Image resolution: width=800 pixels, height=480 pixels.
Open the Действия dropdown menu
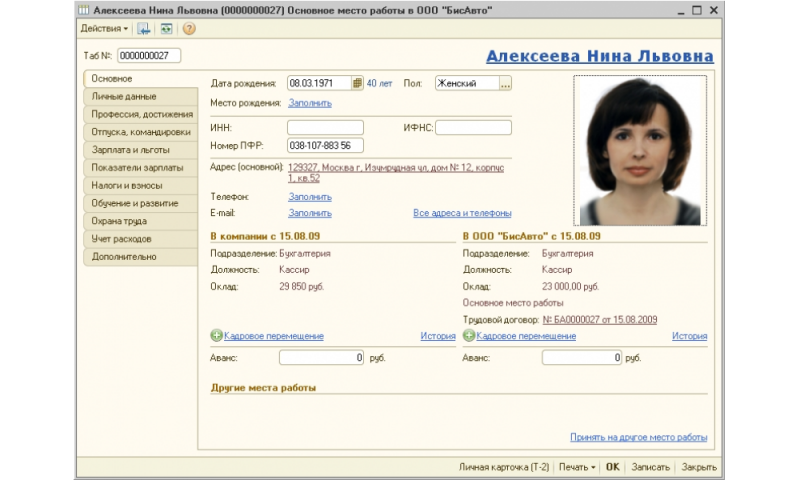coord(105,28)
